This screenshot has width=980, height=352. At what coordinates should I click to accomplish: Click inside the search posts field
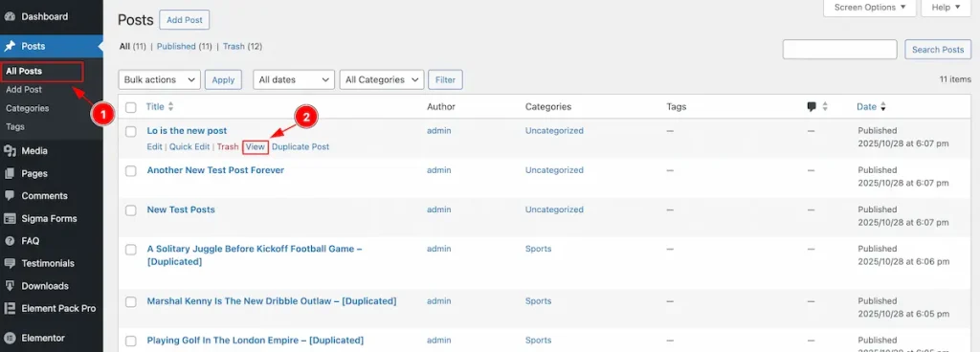click(x=840, y=50)
